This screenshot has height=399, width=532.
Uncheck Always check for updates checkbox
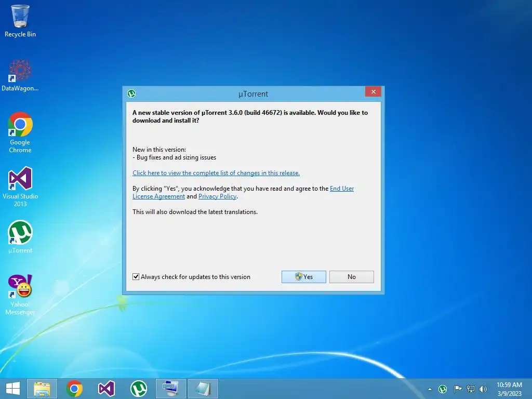(x=136, y=277)
